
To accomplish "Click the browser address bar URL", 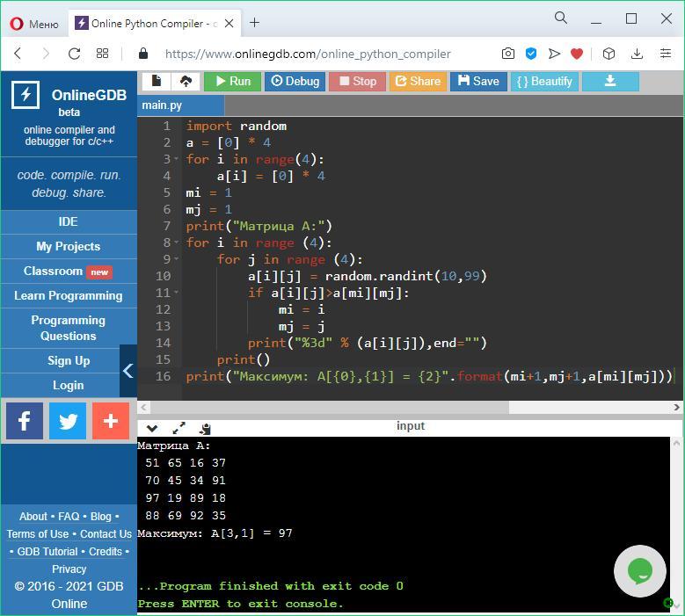I will click(308, 54).
